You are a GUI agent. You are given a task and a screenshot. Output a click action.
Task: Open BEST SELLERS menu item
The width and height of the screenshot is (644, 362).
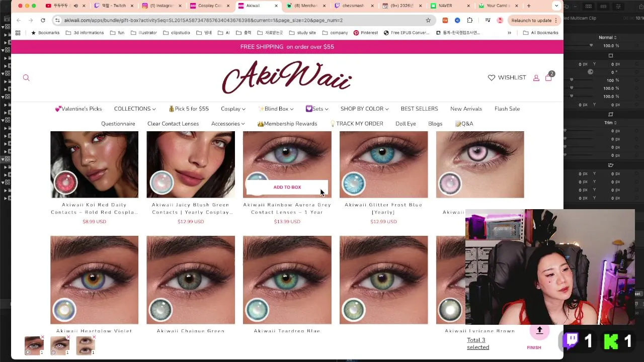point(419,109)
